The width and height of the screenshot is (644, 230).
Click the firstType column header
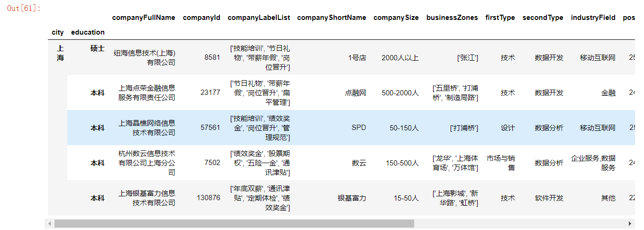(500, 18)
